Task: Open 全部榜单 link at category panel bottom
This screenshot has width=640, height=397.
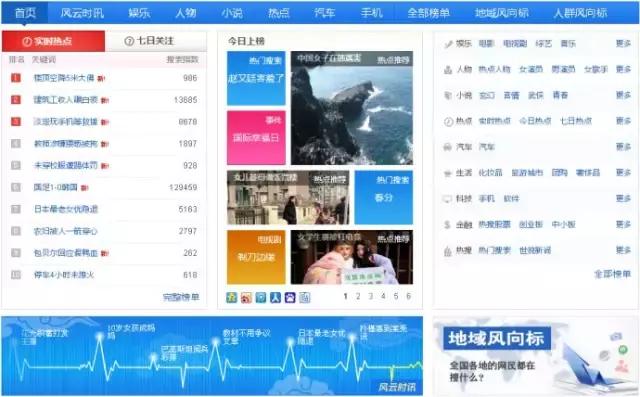Action: click(612, 274)
